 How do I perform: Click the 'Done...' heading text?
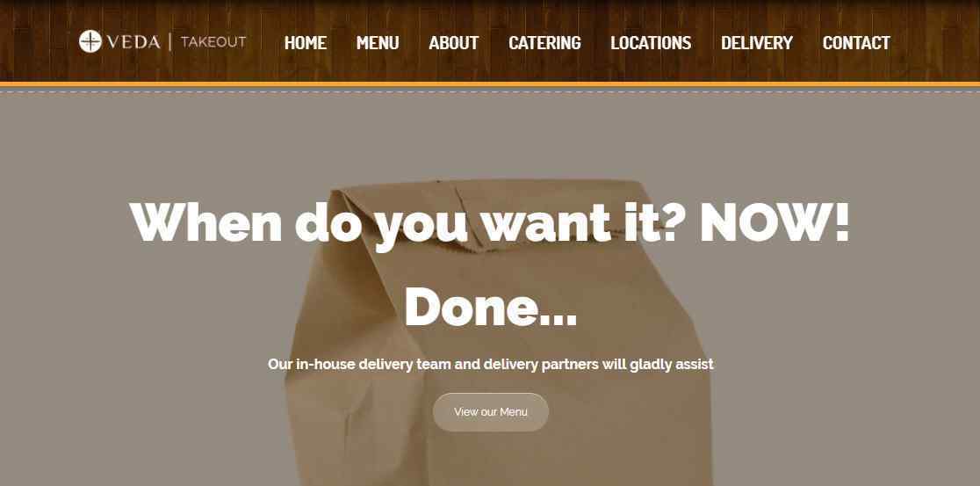coord(491,308)
